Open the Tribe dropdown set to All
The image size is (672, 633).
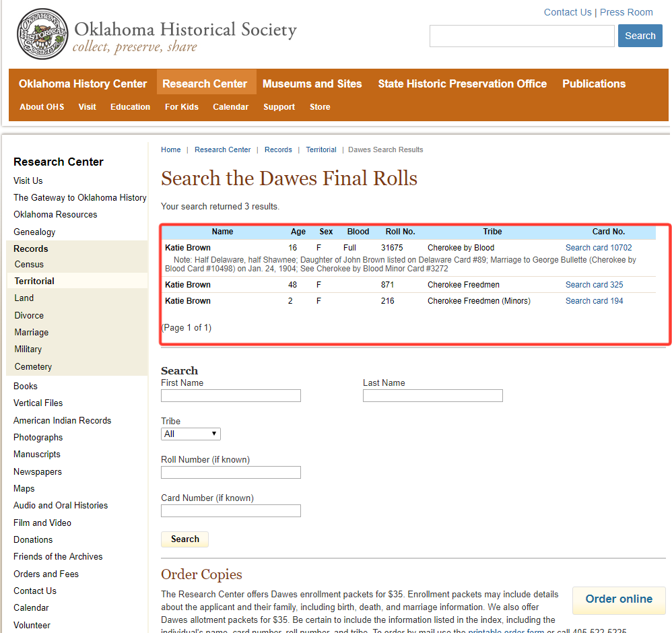[191, 434]
